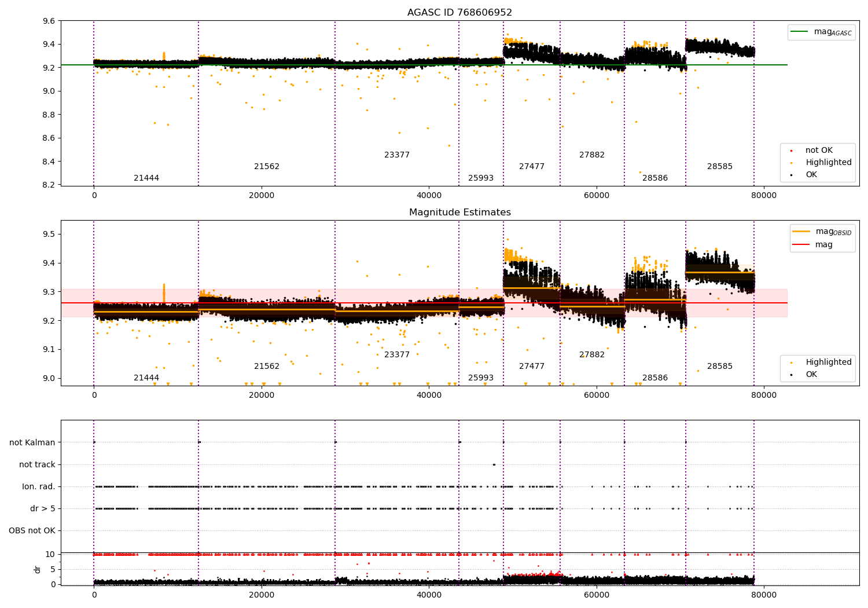Screen dimensions: 868x608
Task: Click the 9.5 y-axis tick label
Action: pos(49,235)
